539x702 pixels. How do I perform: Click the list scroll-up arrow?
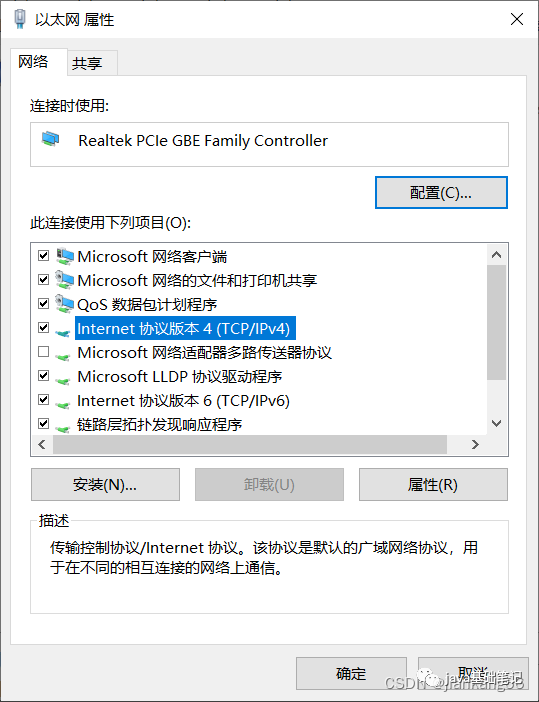[x=496, y=255]
